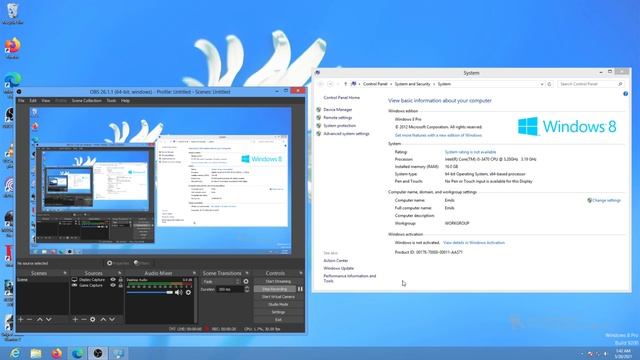Open Device Manager link in System window
Viewport: 640px width, 360px height.
(x=338, y=110)
